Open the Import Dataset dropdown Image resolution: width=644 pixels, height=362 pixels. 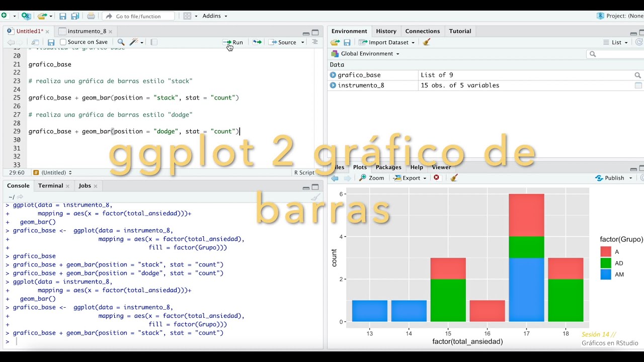pyautogui.click(x=386, y=42)
